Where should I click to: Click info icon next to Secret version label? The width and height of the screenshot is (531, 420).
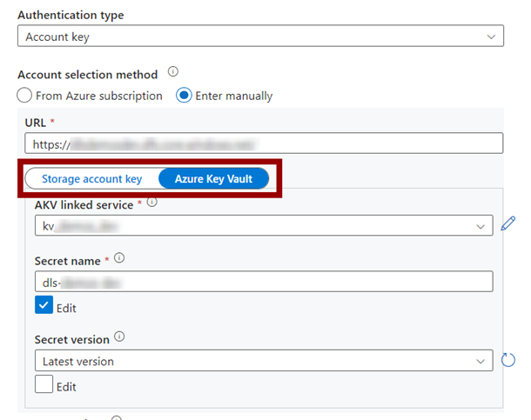(x=119, y=337)
